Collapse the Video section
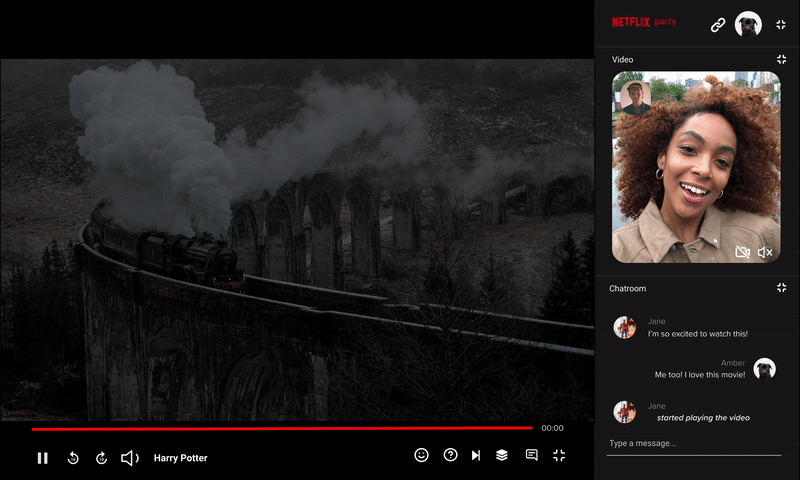This screenshot has height=480, width=800. [781, 60]
